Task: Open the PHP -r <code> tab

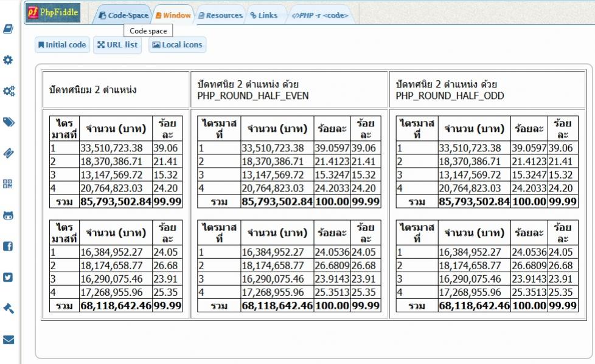Action: coord(320,15)
